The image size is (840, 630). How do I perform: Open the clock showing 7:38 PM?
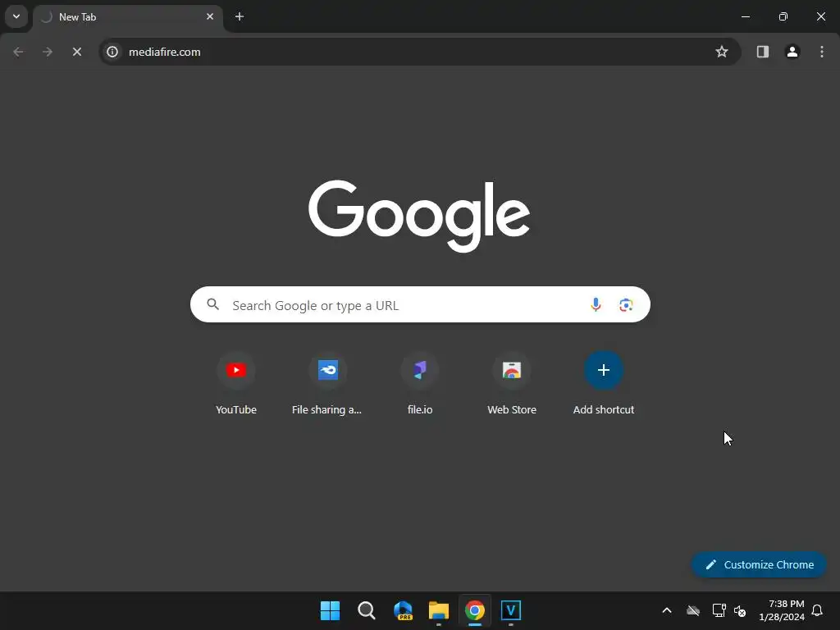782,610
